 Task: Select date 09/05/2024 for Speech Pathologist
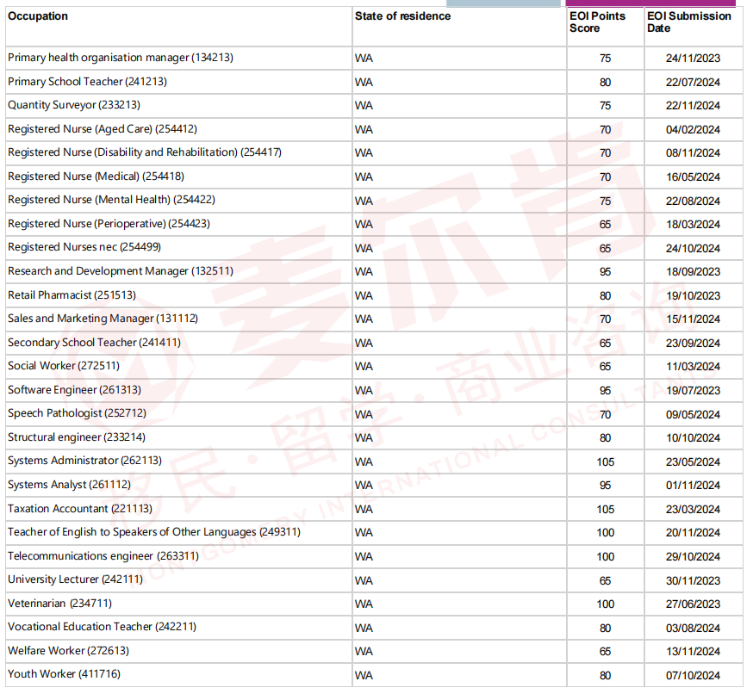coord(693,414)
